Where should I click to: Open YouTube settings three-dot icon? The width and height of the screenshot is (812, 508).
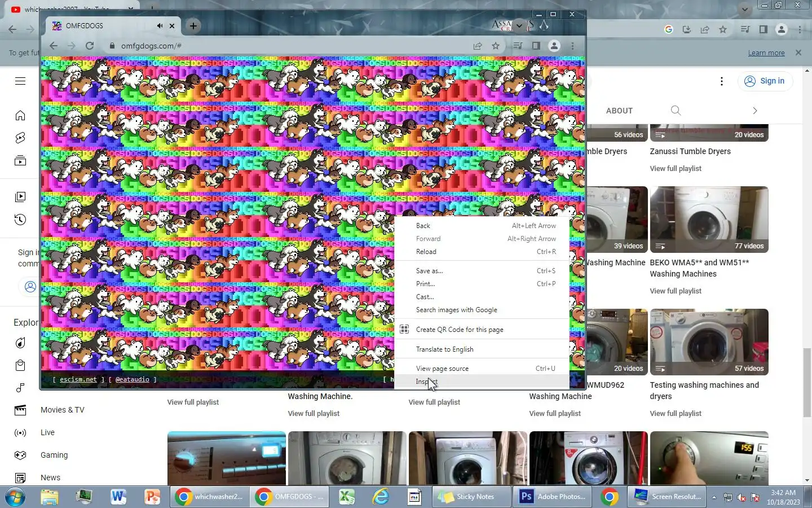(x=722, y=81)
